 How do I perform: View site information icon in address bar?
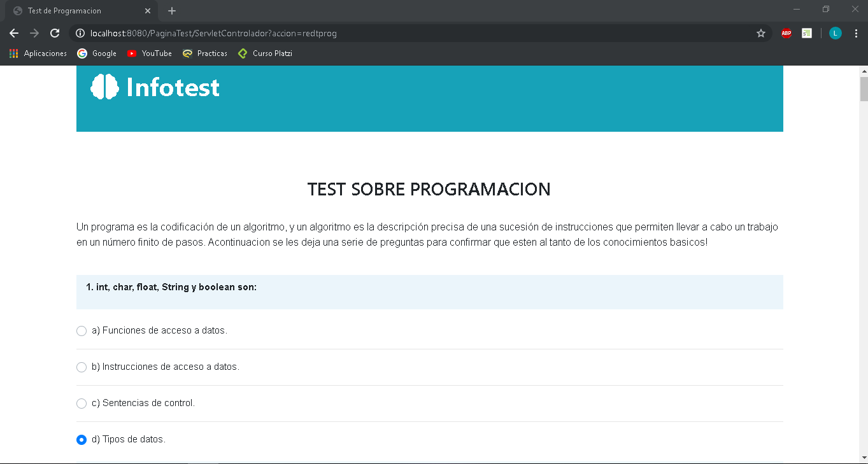80,33
